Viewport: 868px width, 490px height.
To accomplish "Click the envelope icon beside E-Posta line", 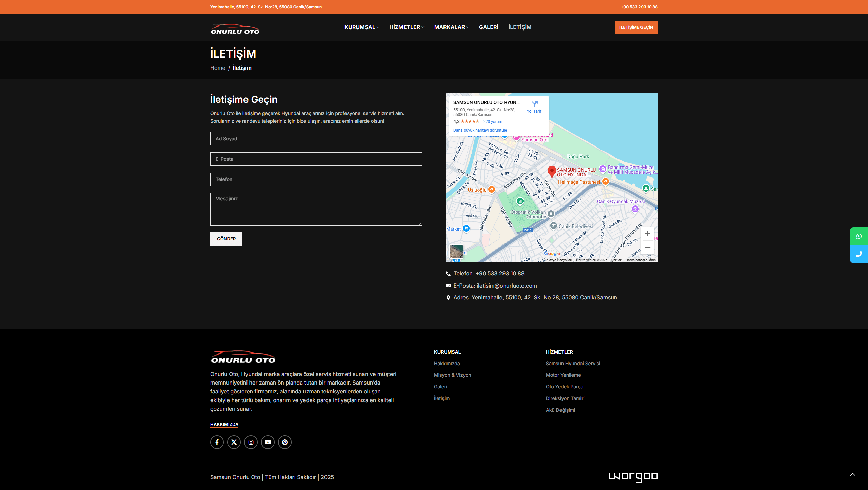I will [448, 286].
